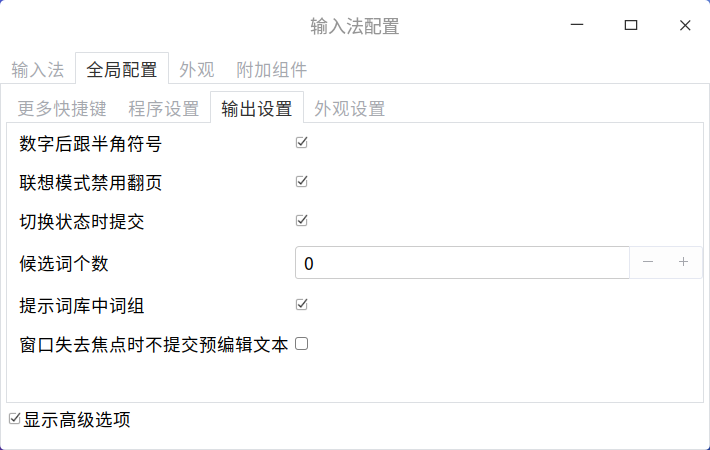Uncheck 显示高级选项 checkbox
The height and width of the screenshot is (450, 710).
[14, 419]
